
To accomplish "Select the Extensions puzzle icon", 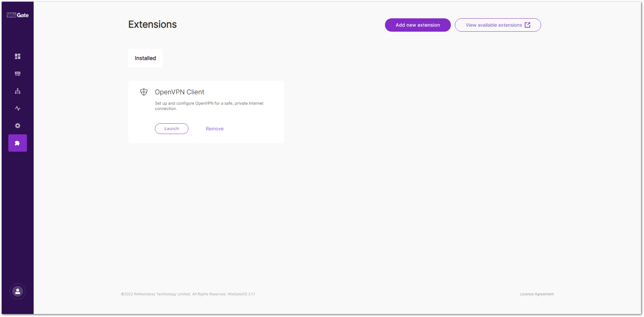I will point(18,143).
